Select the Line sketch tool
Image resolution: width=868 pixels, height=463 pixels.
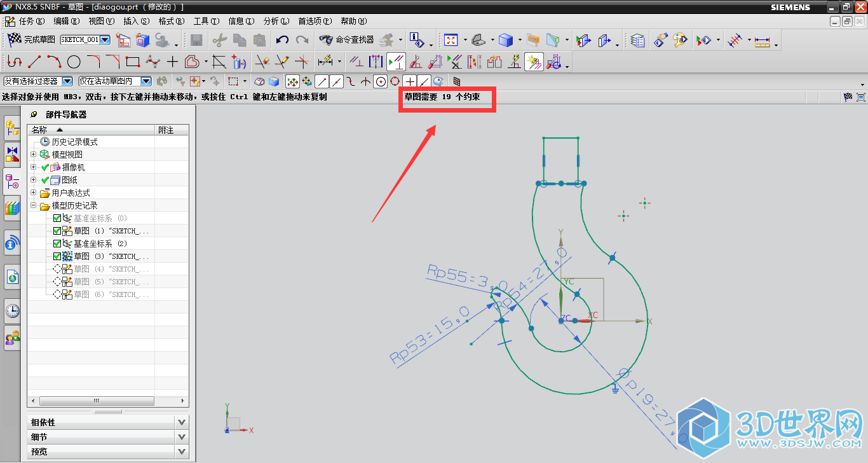click(34, 62)
